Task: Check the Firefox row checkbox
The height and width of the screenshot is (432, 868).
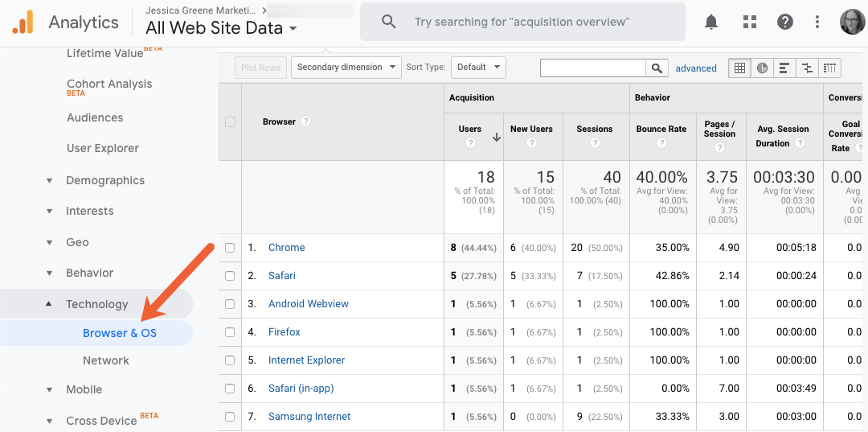Action: point(230,332)
